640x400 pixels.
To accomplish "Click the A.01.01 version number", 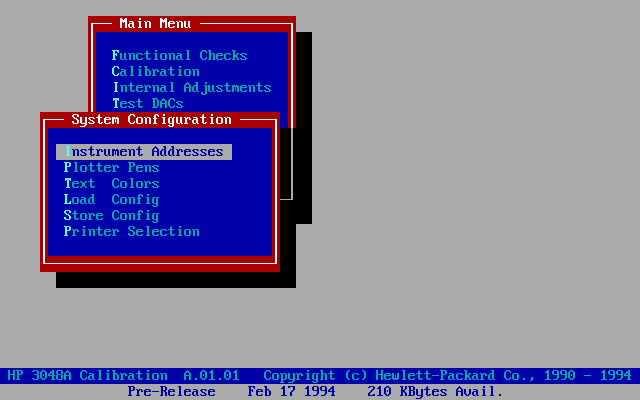I will coord(211,376).
